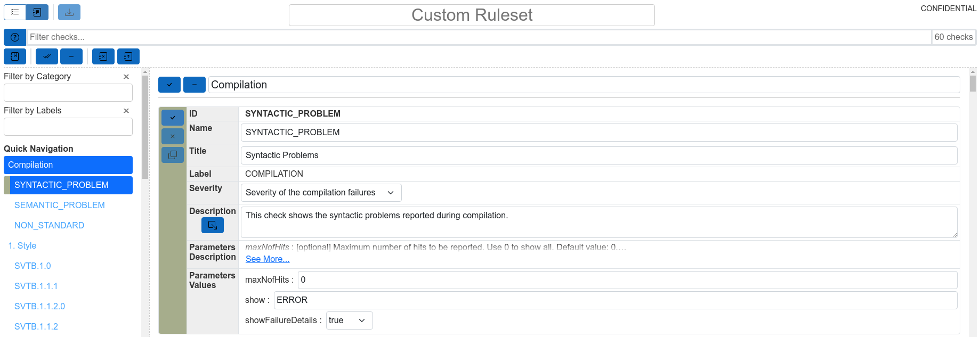Screen dimensions: 980x337
Task: Upload checks using the document-arrow icon
Action: 128,56
